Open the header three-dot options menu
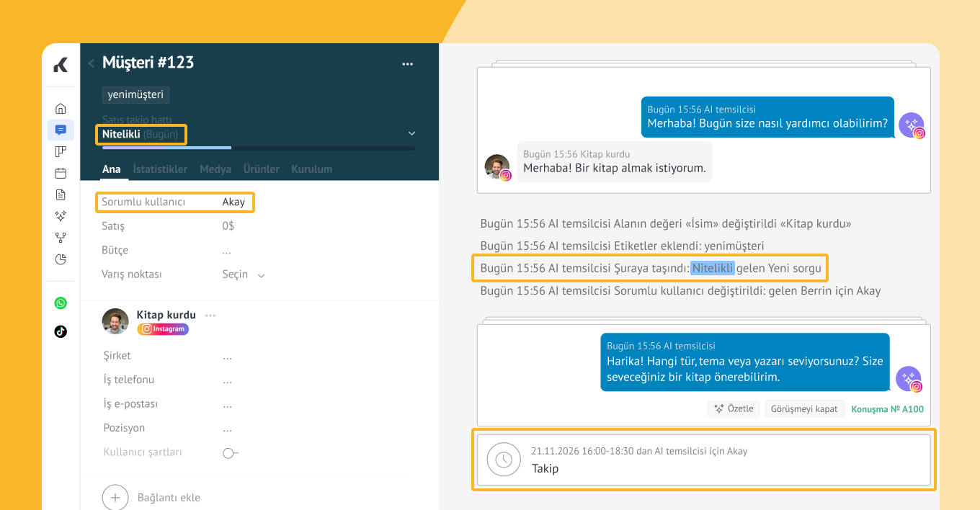This screenshot has height=510, width=980. coord(407,64)
